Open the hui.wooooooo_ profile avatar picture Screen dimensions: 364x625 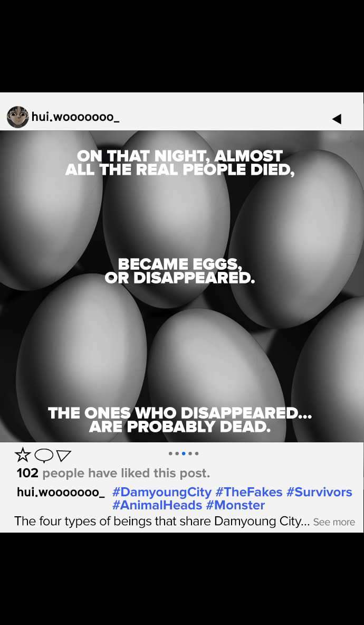(x=17, y=117)
